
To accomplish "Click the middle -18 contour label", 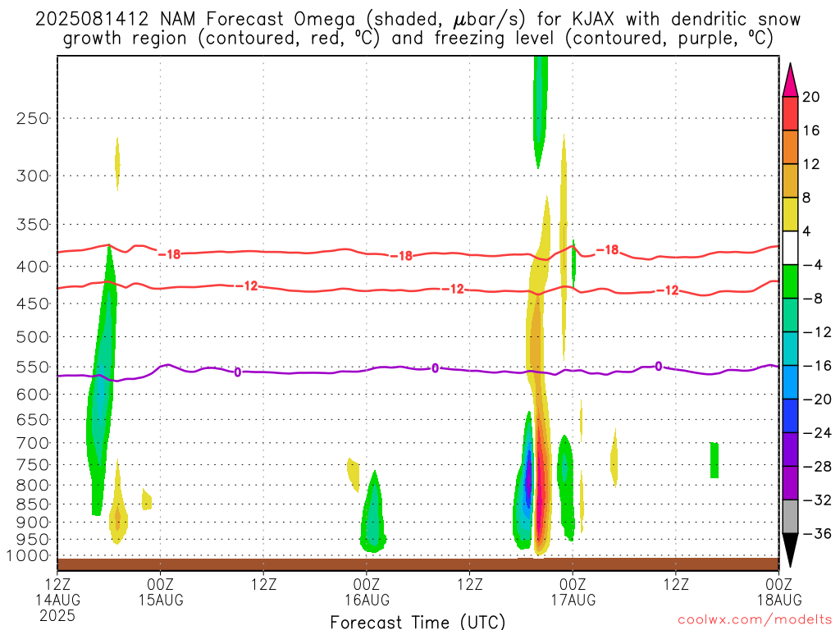I will pyautogui.click(x=401, y=256).
